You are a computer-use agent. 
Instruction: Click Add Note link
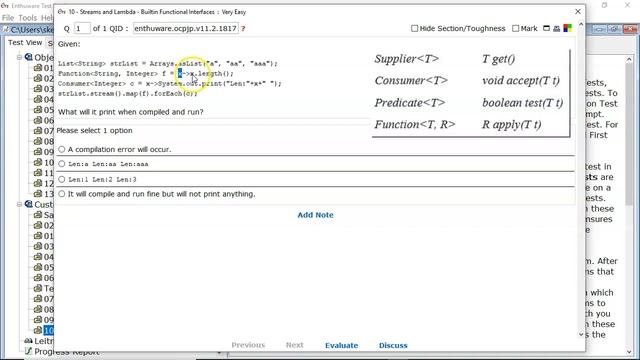[x=315, y=215]
